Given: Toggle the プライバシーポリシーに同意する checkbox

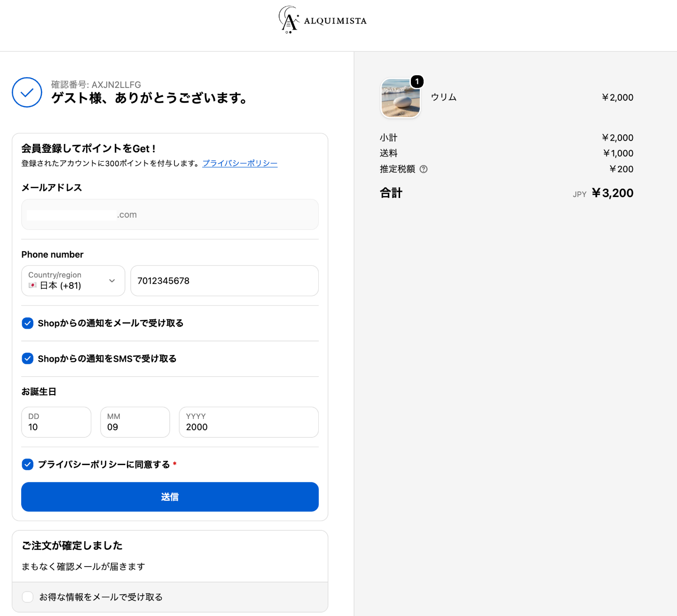Looking at the screenshot, I should click(28, 465).
